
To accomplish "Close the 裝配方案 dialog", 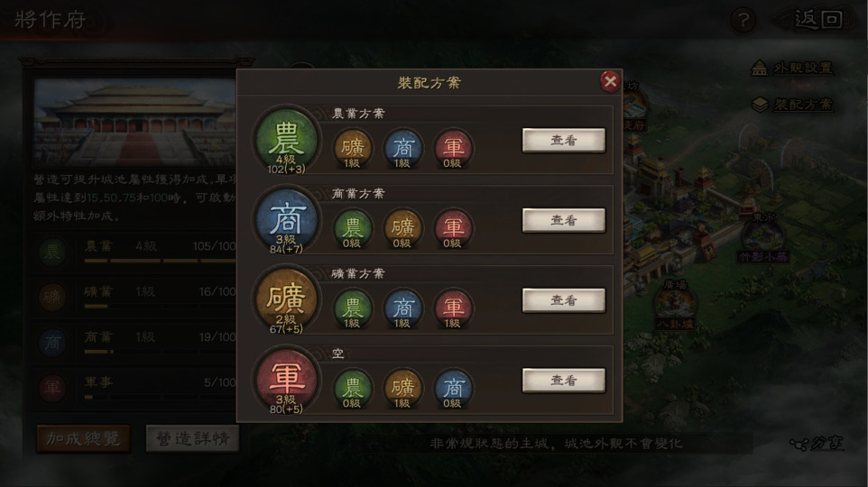I will (x=610, y=82).
